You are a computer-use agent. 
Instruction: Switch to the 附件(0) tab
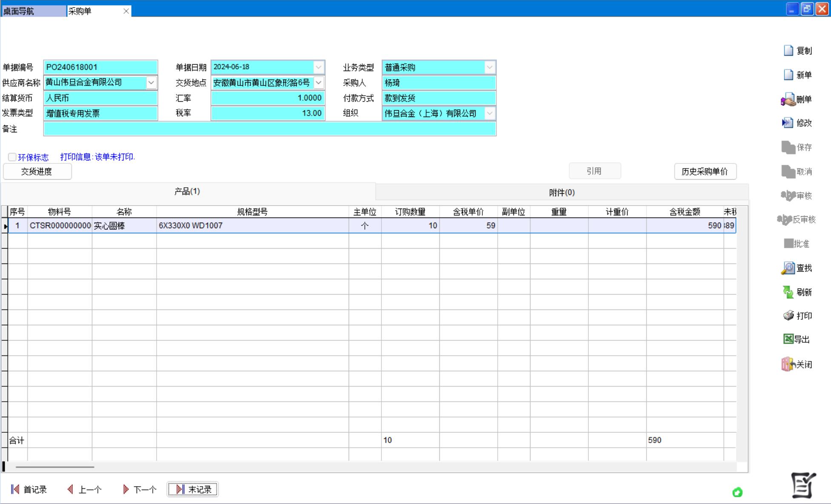(x=562, y=192)
